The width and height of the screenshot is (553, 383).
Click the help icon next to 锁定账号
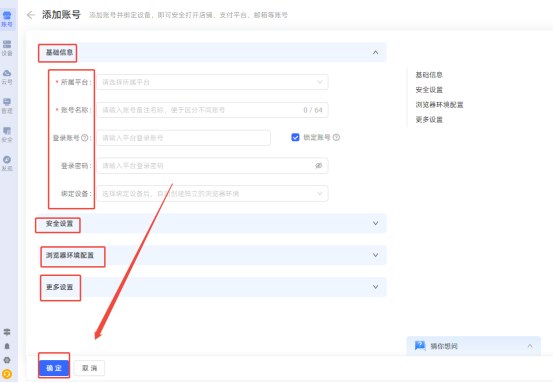click(x=336, y=138)
